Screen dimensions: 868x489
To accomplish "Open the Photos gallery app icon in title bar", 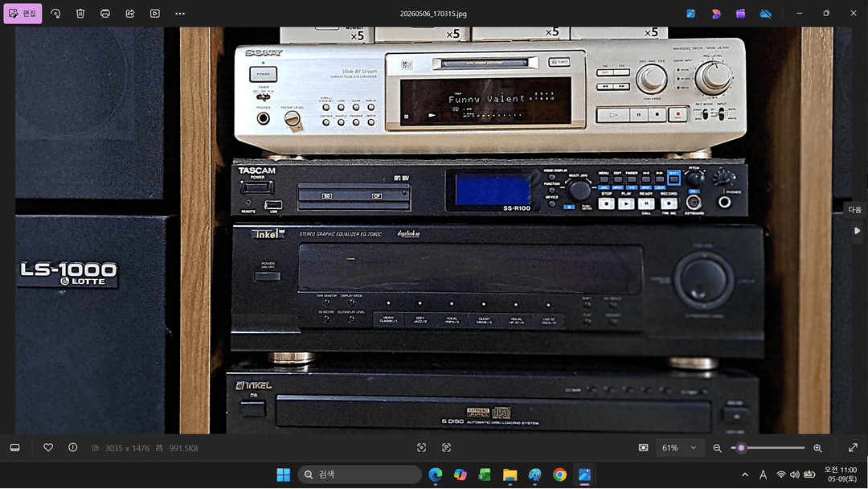I will (691, 14).
